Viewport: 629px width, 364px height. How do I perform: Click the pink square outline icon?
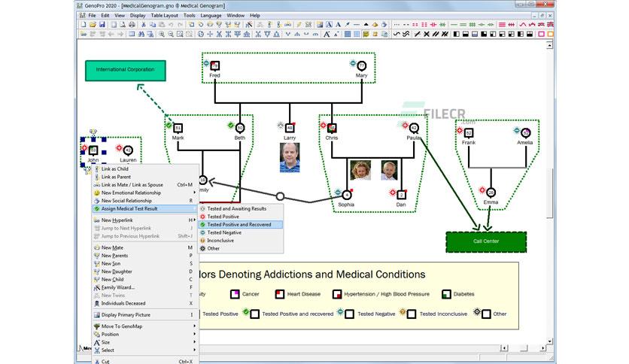(541, 34)
